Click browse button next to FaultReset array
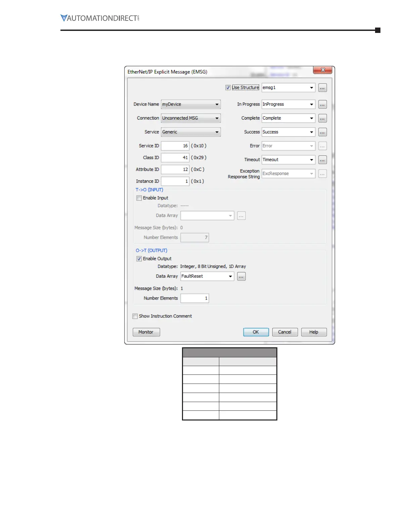The width and height of the screenshot is (411, 532). coord(241,276)
